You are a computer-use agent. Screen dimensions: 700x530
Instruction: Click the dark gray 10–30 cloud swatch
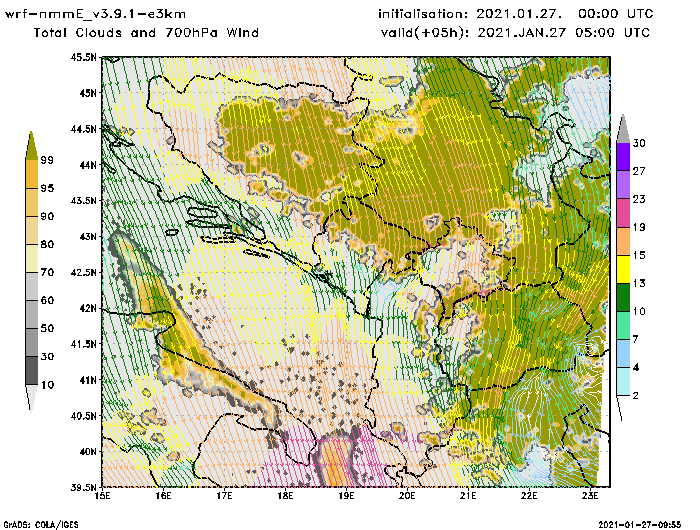click(x=31, y=371)
